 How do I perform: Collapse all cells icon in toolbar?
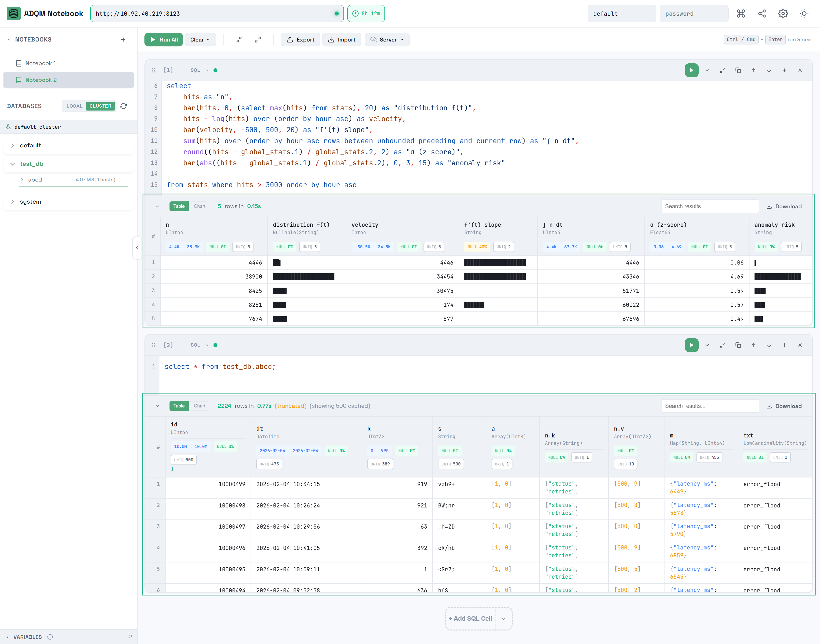[239, 40]
